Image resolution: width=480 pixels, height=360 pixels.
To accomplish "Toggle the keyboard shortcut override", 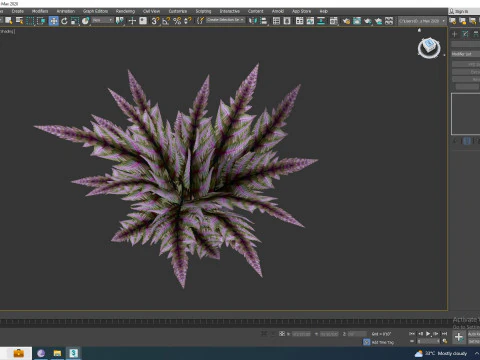I will (143, 21).
